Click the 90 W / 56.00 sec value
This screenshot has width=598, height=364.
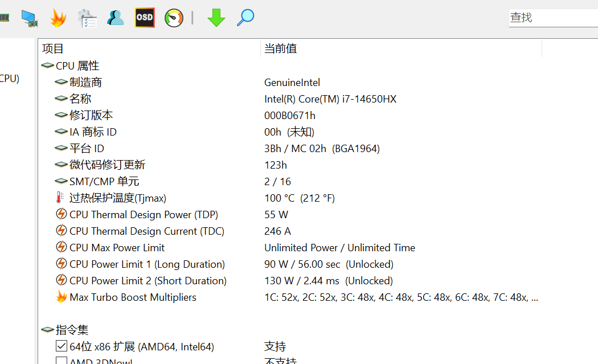point(329,264)
